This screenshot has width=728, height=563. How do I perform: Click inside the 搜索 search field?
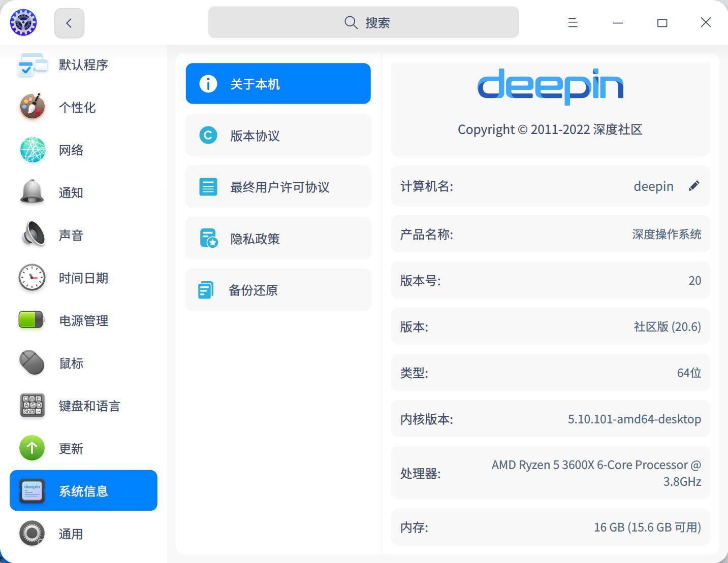(x=363, y=22)
